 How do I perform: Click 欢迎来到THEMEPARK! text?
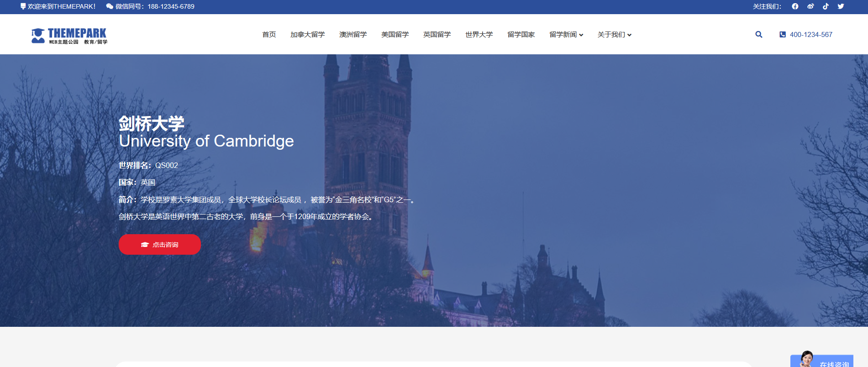[x=62, y=6]
